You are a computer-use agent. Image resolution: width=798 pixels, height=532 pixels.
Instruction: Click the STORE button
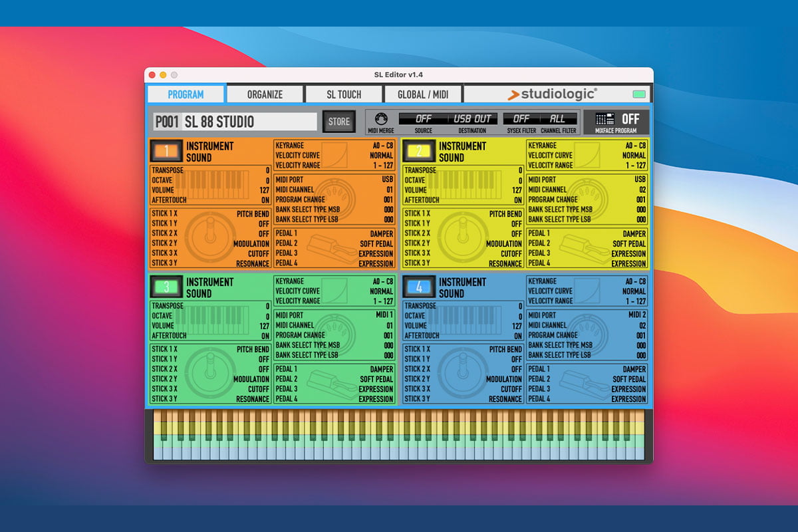(339, 121)
